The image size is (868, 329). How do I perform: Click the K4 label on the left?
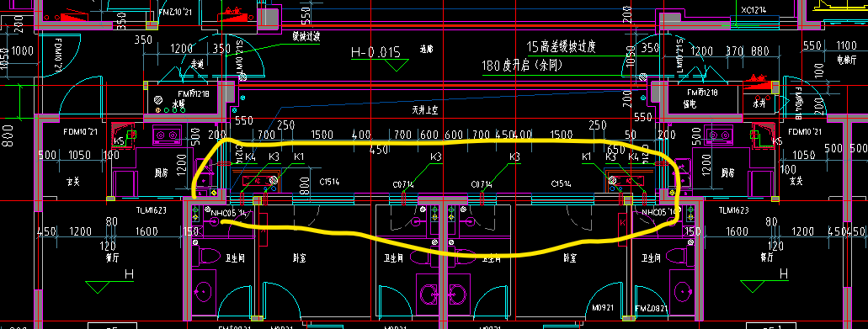(250, 157)
